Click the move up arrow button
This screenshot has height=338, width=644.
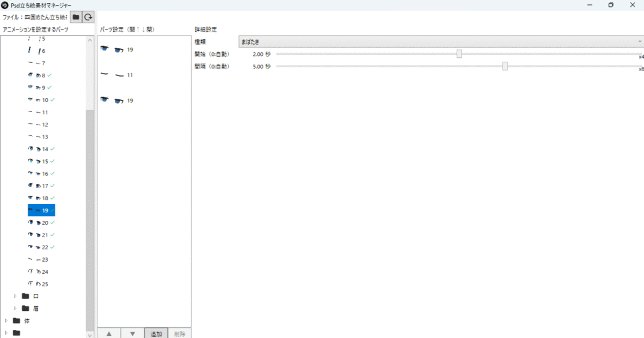[109, 334]
